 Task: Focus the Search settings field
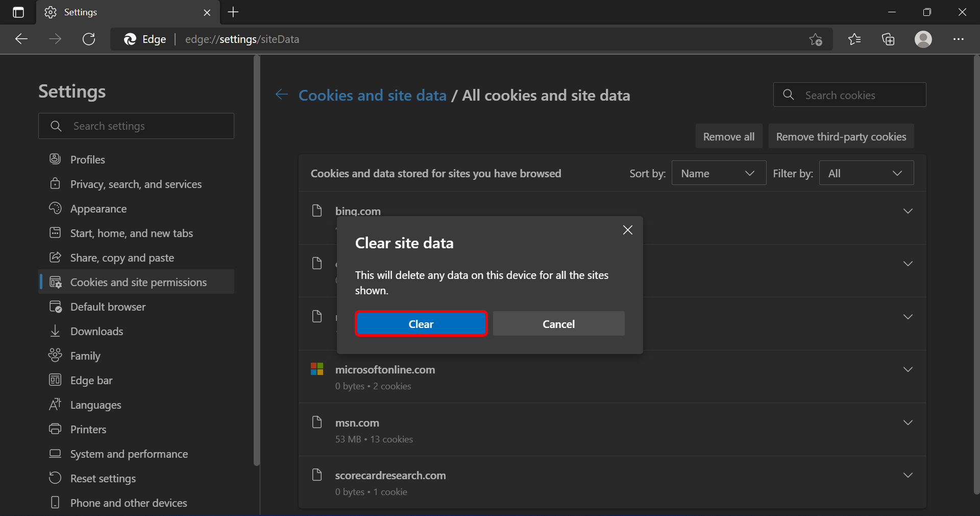[136, 126]
